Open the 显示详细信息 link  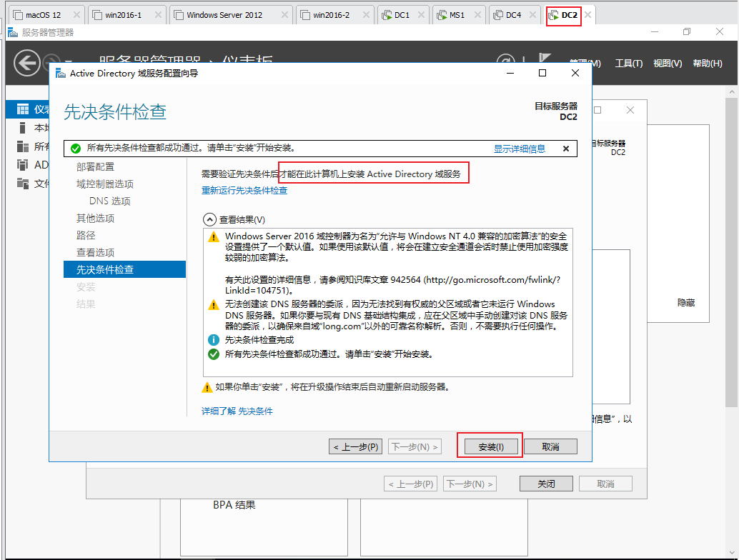click(520, 149)
